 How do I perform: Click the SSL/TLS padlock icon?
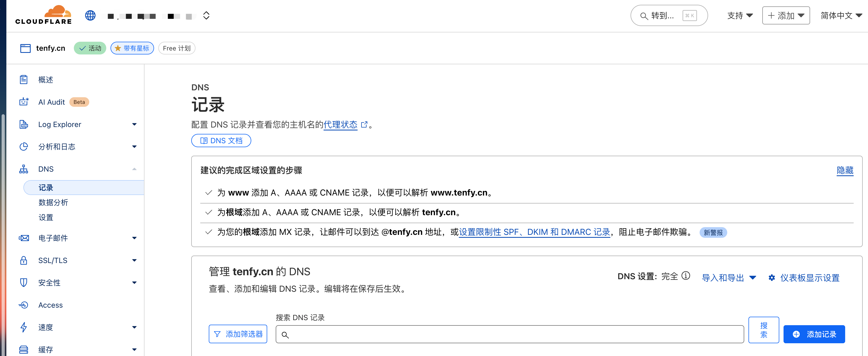click(x=24, y=260)
